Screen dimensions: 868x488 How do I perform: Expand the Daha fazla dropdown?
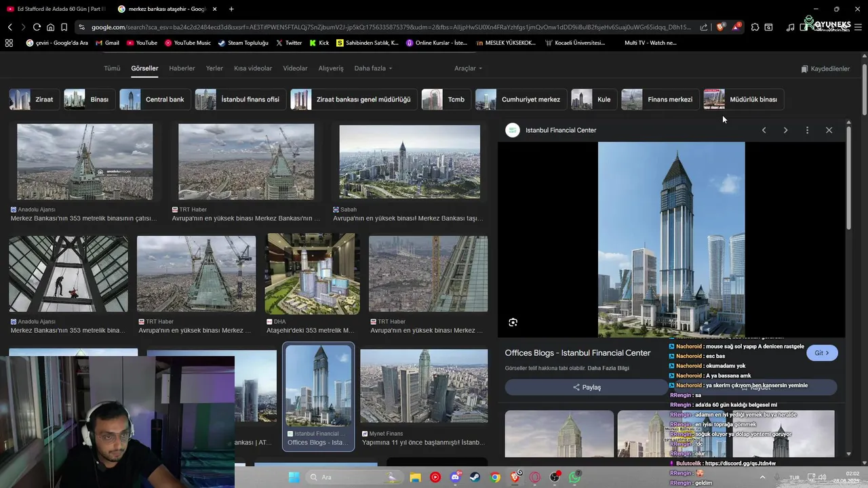point(373,68)
